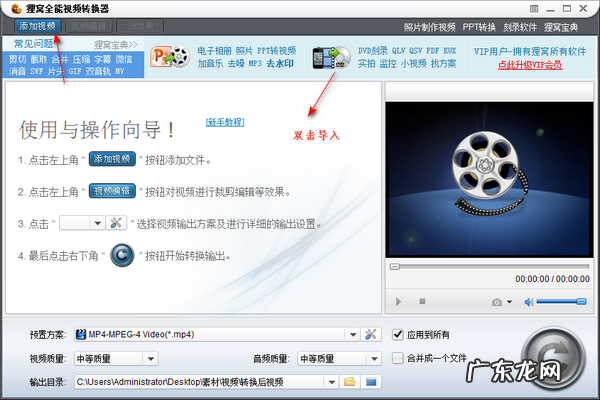
Task: Click the 电子相册 link
Action: (214, 51)
